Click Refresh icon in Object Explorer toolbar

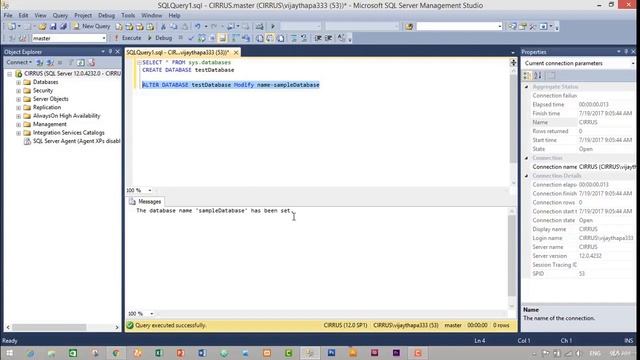pos(81,62)
